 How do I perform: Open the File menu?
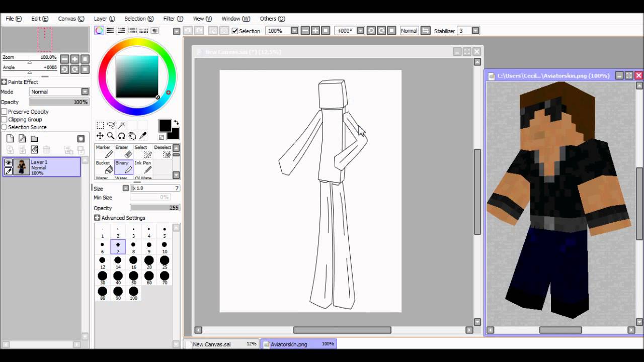(x=14, y=19)
